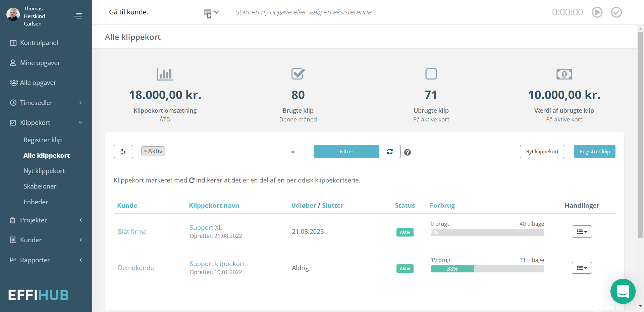Open Enheder submenu item
The height and width of the screenshot is (312, 644).
click(x=36, y=202)
